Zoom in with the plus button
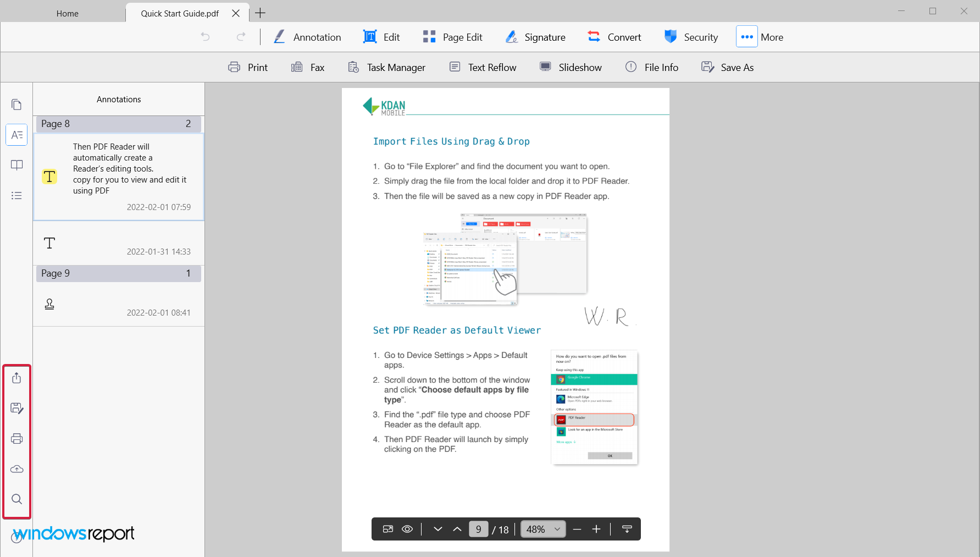 (596, 529)
